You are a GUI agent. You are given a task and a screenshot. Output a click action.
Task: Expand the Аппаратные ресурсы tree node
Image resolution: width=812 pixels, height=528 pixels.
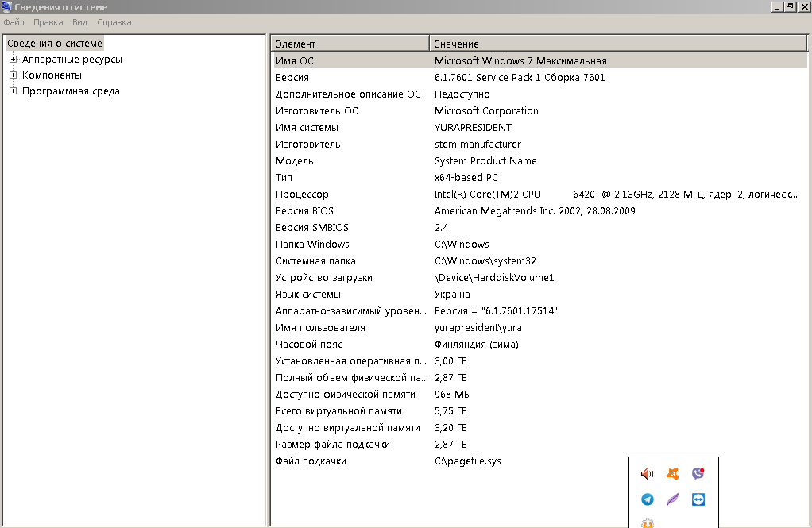click(13, 60)
